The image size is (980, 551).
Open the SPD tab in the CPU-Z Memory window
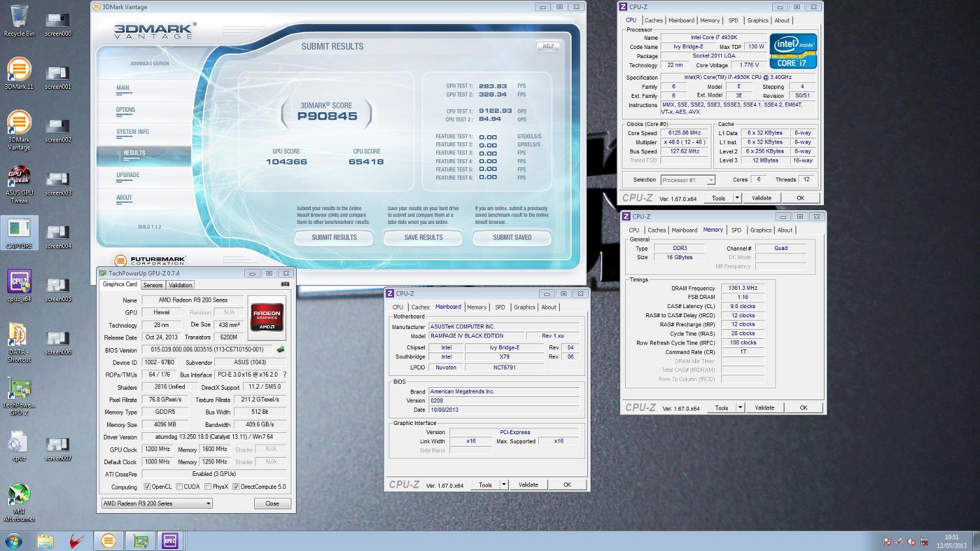tap(736, 230)
